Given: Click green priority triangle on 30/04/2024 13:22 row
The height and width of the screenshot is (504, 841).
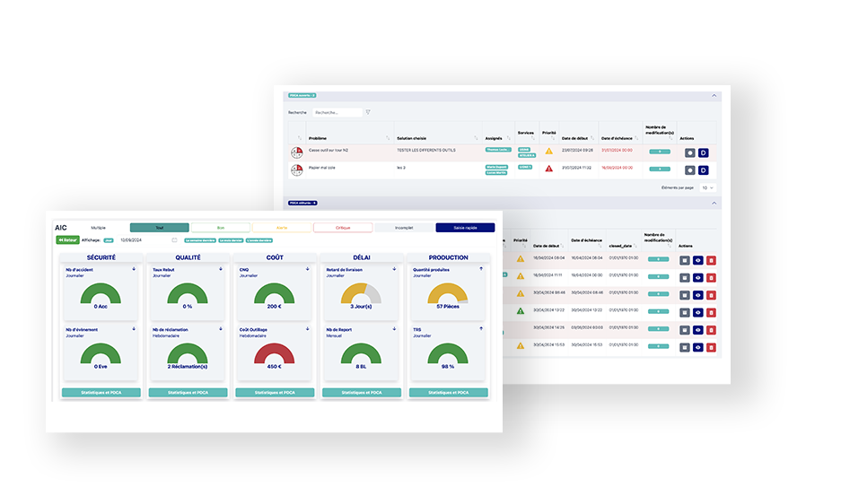Looking at the screenshot, I should (521, 311).
